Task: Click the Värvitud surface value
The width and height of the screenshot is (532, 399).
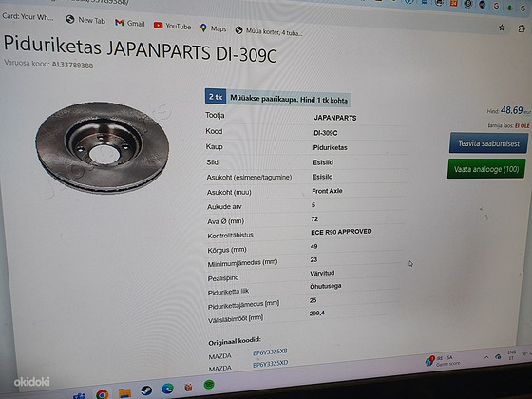Action: 322,274
